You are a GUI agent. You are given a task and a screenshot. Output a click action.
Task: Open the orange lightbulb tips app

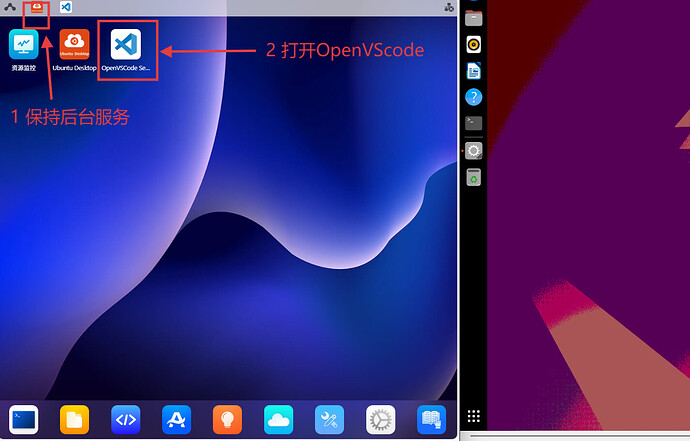coord(227,419)
